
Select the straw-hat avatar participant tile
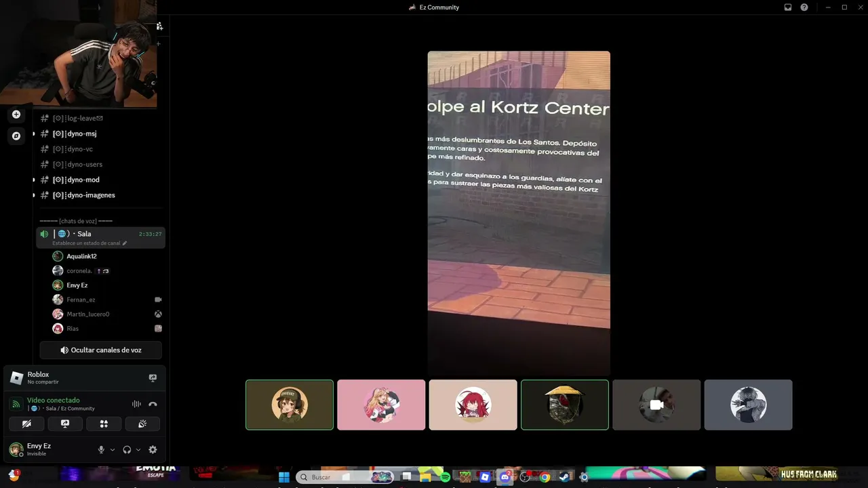tap(565, 405)
